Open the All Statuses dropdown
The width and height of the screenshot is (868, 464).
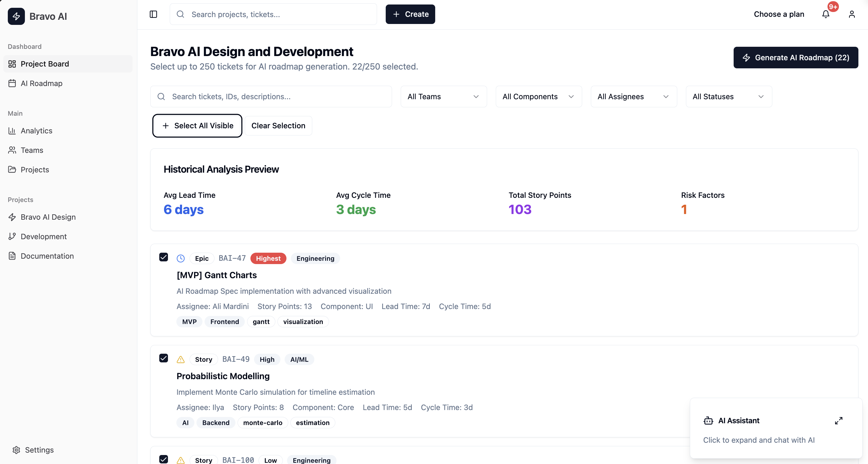coord(729,97)
